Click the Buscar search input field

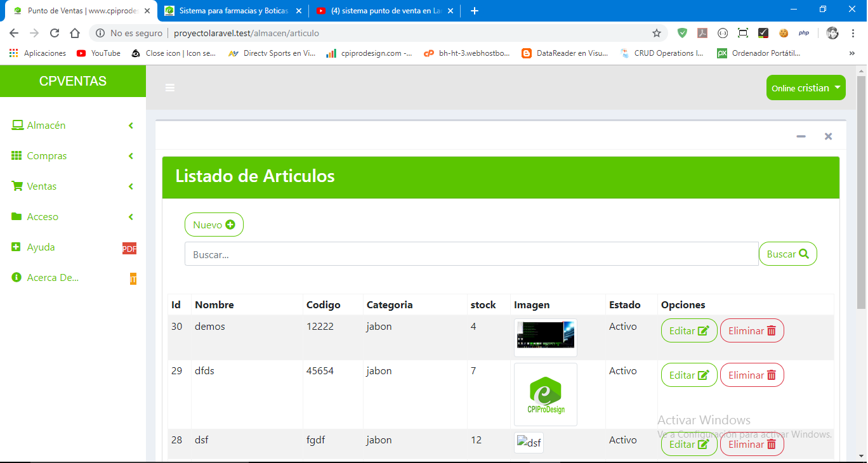pyautogui.click(x=471, y=254)
